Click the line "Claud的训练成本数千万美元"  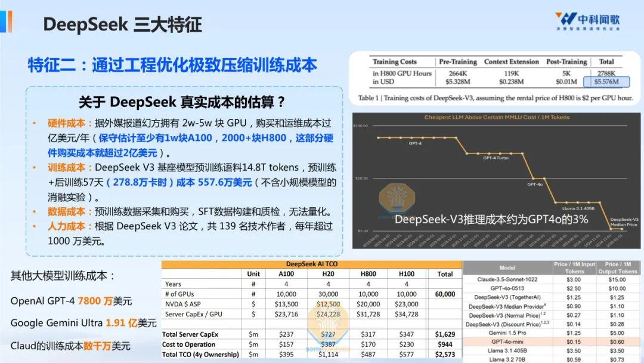(x=70, y=346)
